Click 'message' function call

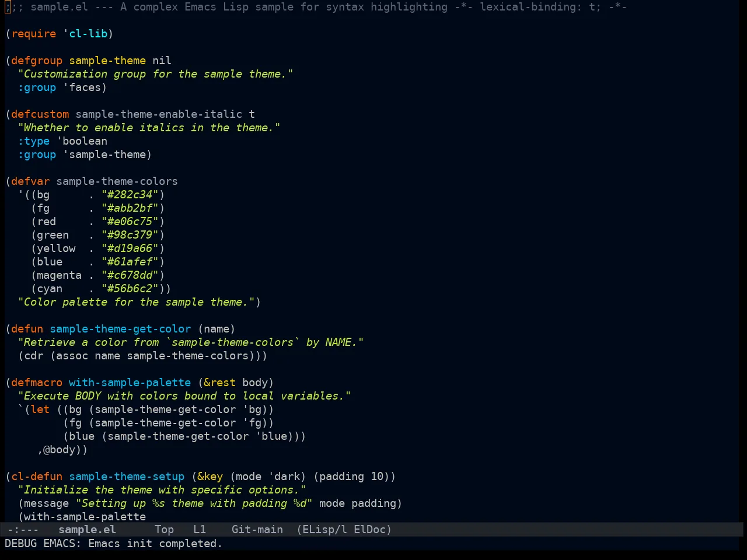[47, 503]
